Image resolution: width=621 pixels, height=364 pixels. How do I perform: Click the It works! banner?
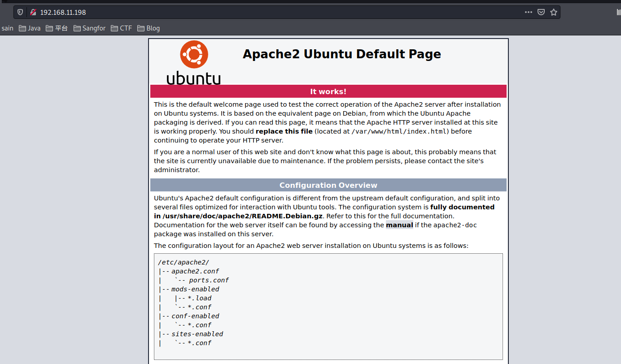pyautogui.click(x=328, y=91)
